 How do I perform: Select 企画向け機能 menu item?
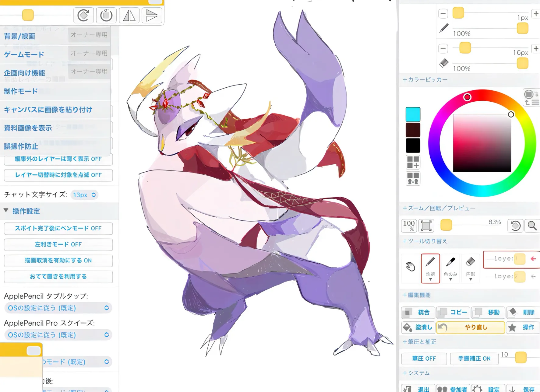tap(55, 73)
